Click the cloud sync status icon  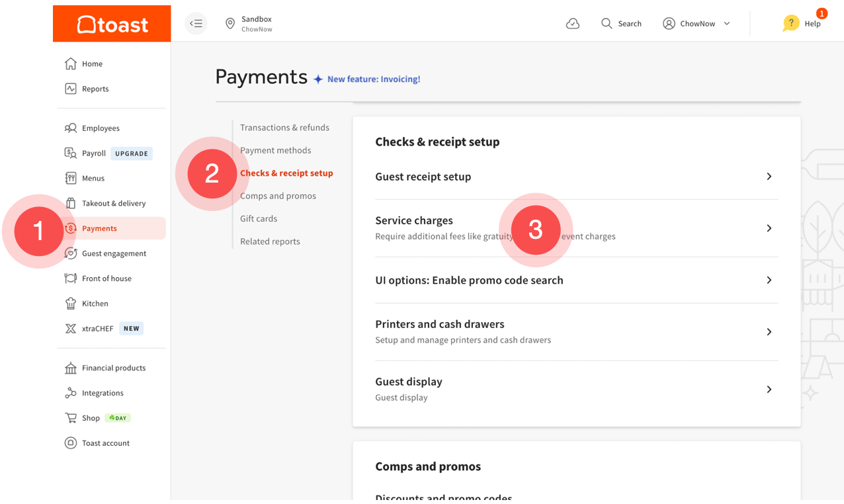coord(573,24)
